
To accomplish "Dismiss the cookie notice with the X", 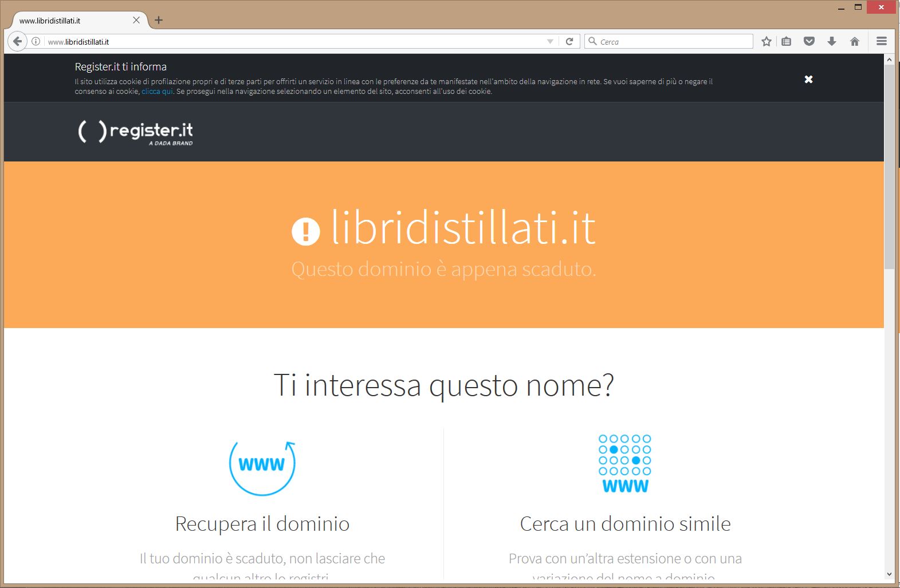I will [808, 79].
